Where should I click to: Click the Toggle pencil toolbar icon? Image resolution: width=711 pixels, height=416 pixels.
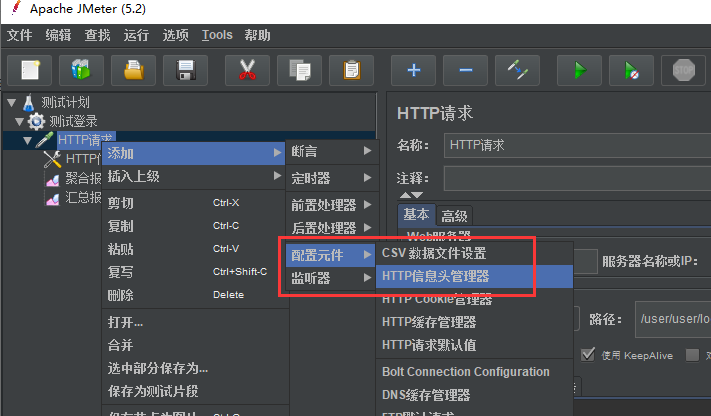coord(520,70)
